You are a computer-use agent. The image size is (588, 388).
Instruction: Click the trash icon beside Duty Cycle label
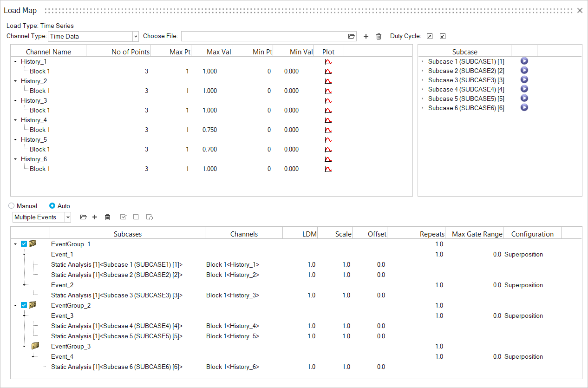(x=379, y=36)
